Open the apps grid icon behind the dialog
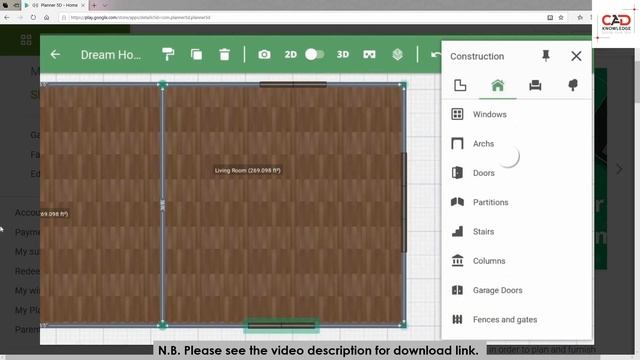 (26, 40)
